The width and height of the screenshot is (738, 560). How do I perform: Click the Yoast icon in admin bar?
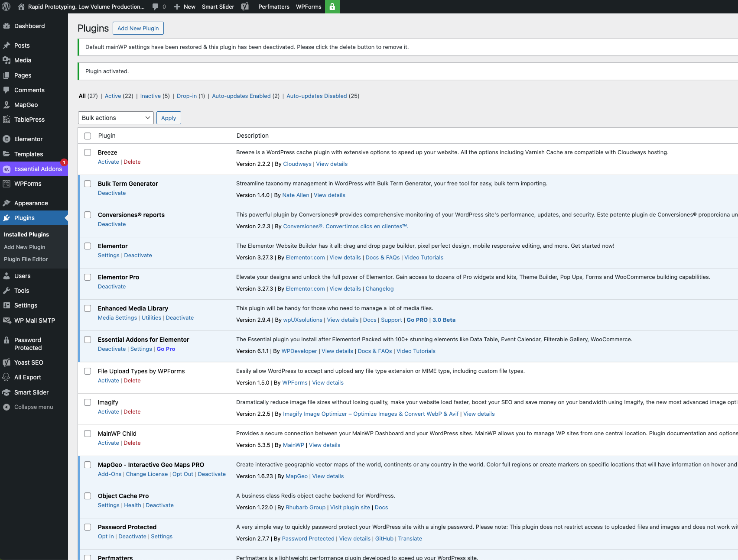(x=245, y=6)
